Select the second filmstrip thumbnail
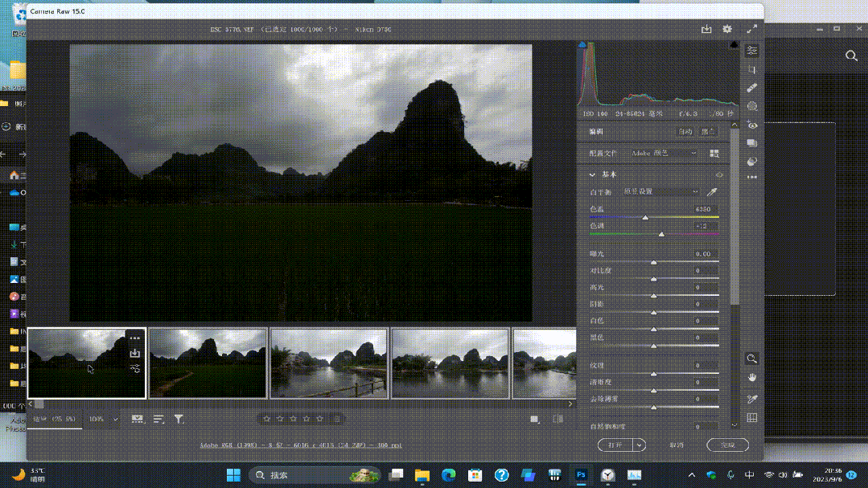868x488 pixels. [x=208, y=363]
